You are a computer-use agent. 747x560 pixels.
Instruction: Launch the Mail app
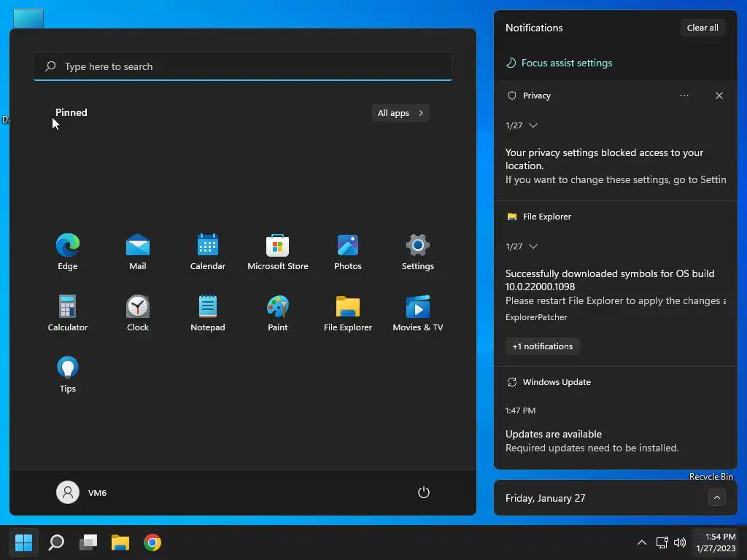[138, 252]
